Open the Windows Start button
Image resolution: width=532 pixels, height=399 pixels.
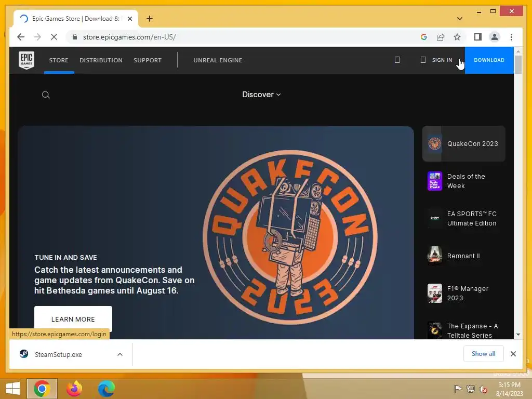tap(13, 389)
